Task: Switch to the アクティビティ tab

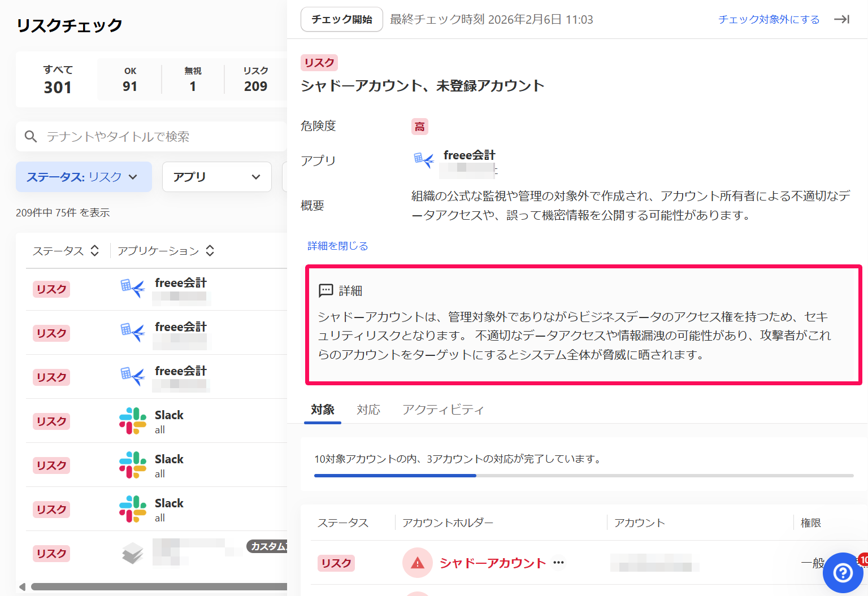Action: [x=443, y=410]
